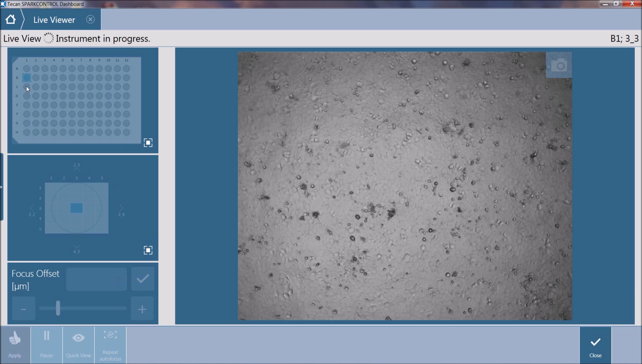Screen dimensions: 642x364
Task: Expand the well tile grid view
Action: tap(148, 250)
